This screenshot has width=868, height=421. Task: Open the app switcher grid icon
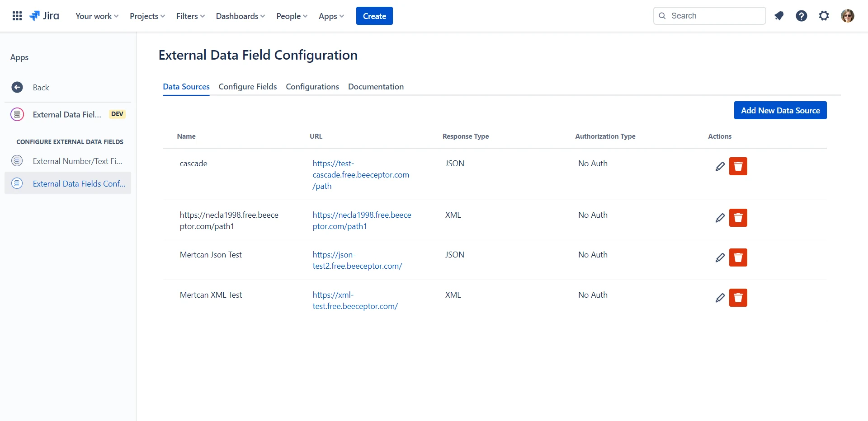pyautogui.click(x=17, y=16)
